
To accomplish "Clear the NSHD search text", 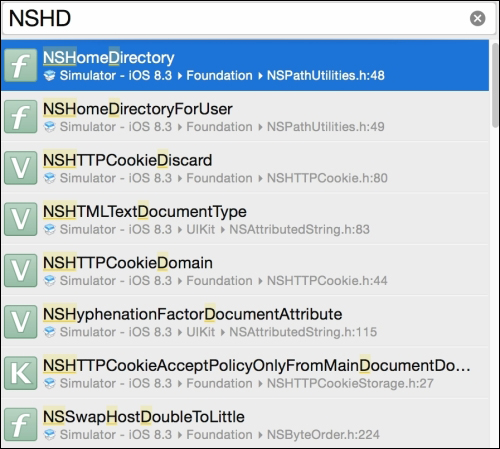I will pyautogui.click(x=478, y=18).
